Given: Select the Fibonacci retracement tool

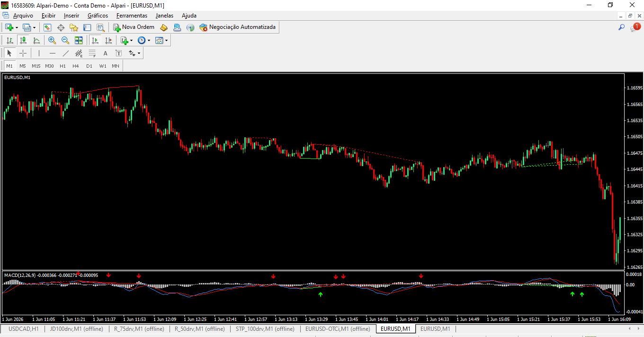Looking at the screenshot, I should pyautogui.click(x=92, y=53).
